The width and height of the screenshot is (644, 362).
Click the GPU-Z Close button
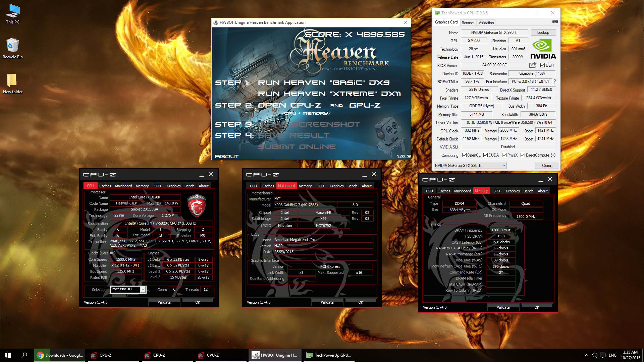click(546, 166)
